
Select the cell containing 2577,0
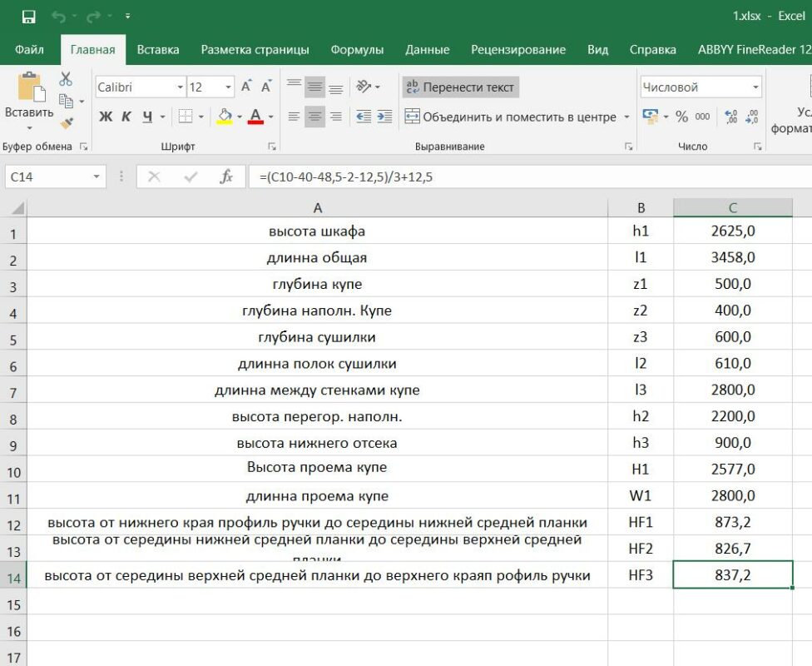[732, 469]
